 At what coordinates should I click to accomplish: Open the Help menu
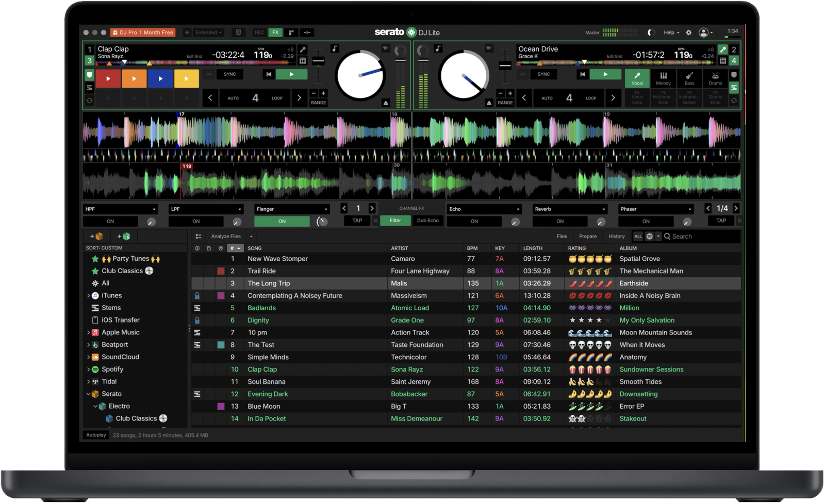(x=671, y=32)
